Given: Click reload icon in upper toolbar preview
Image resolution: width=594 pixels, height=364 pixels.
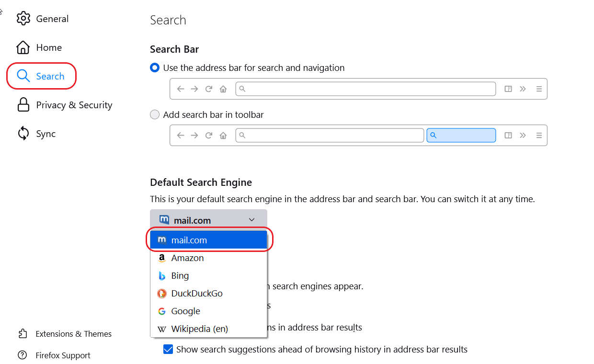Looking at the screenshot, I should pos(209,89).
